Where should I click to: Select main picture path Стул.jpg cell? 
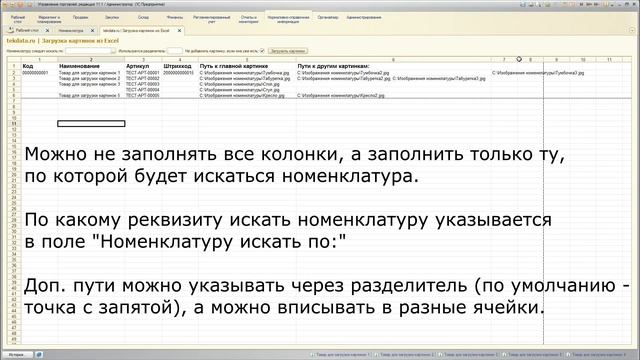[247, 90]
